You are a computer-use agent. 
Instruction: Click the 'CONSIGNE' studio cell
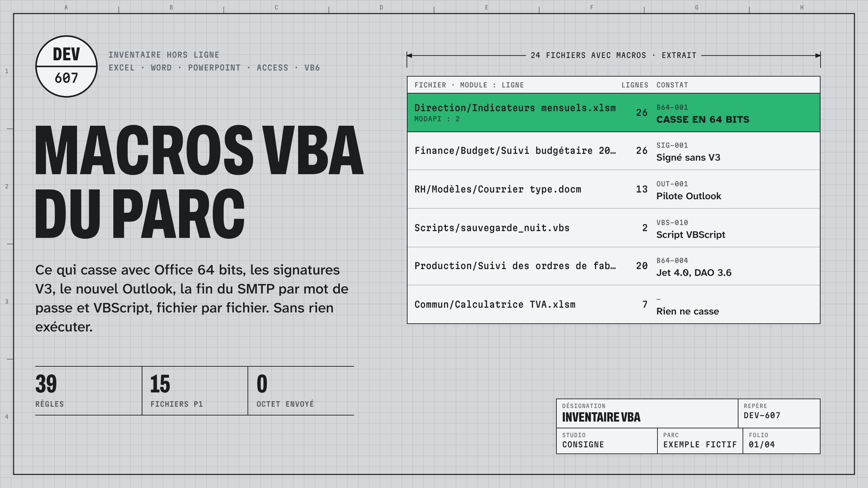point(607,441)
